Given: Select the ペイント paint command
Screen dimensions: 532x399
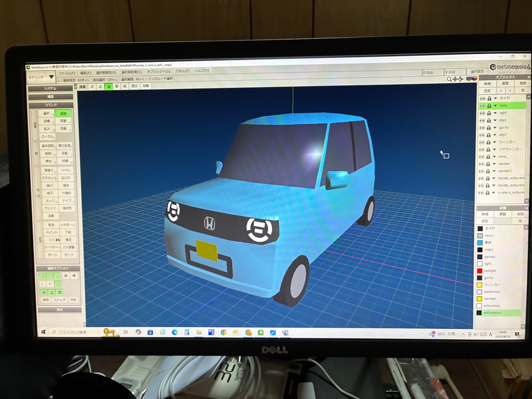Looking at the screenshot, I should (51, 232).
